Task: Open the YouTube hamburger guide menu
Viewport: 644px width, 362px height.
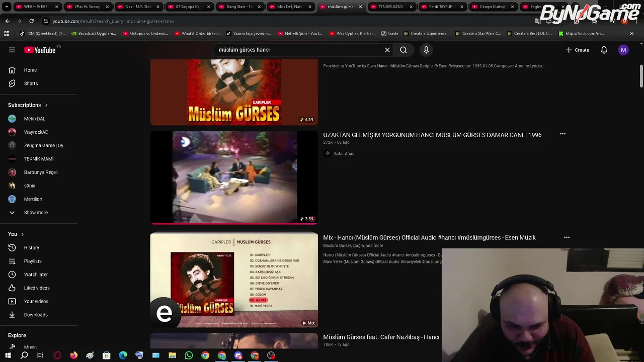Action: pyautogui.click(x=12, y=50)
